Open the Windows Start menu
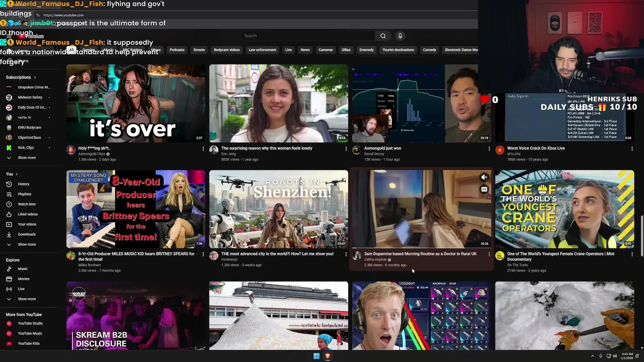Screen dimensions: 644x362 pyautogui.click(x=316, y=356)
